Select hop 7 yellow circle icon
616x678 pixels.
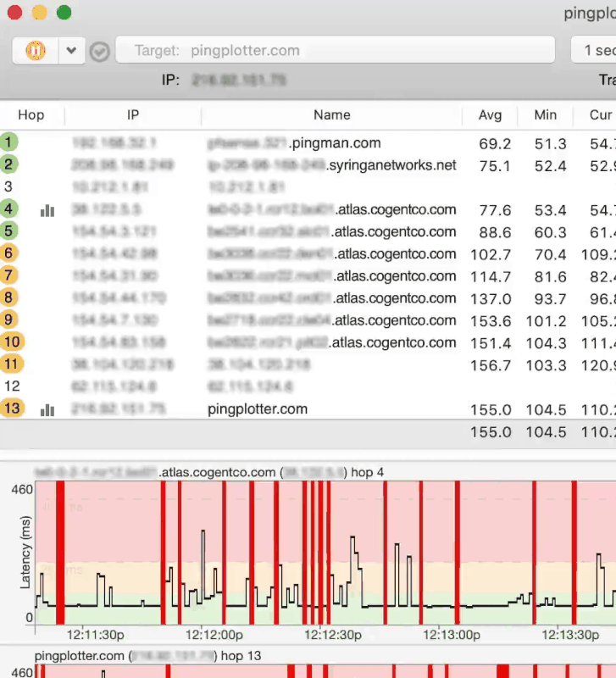[8, 275]
